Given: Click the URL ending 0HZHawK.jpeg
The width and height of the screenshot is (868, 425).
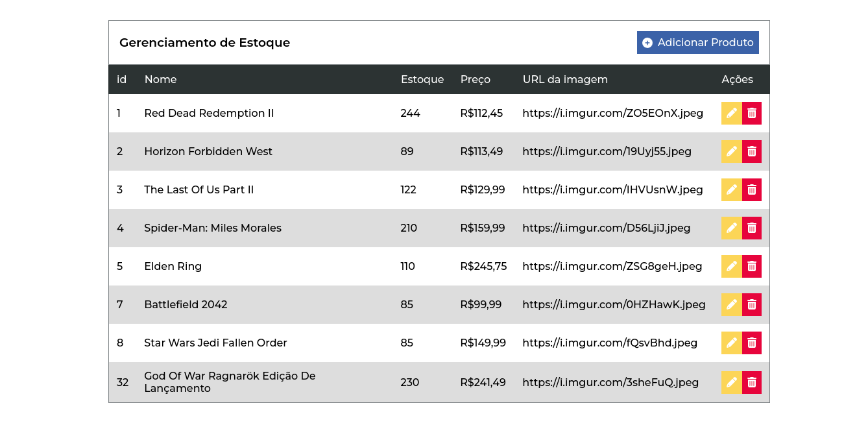Looking at the screenshot, I should (x=614, y=304).
